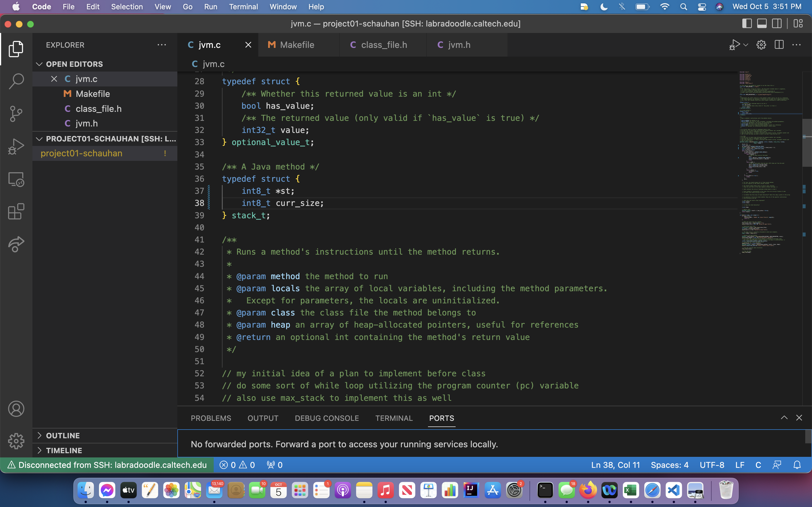Viewport: 812px width, 507px height.
Task: Open the Source Control view
Action: point(16,114)
